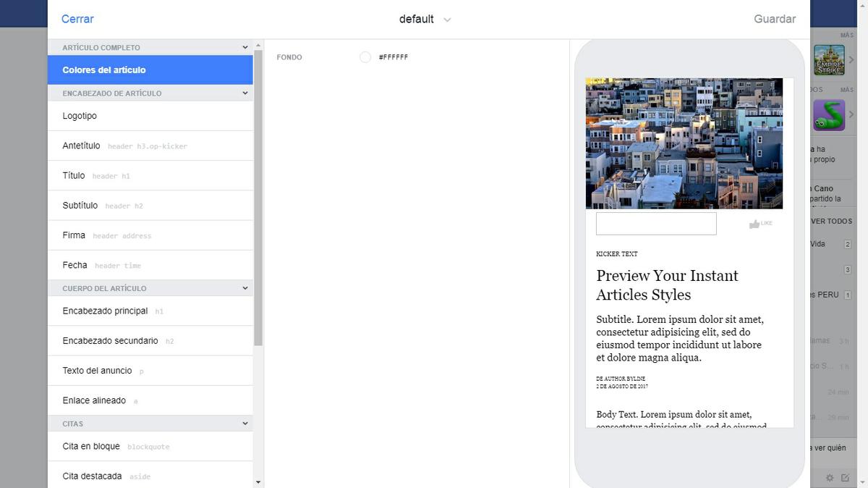Open the default style dropdown
868x488 pixels.
tap(425, 20)
